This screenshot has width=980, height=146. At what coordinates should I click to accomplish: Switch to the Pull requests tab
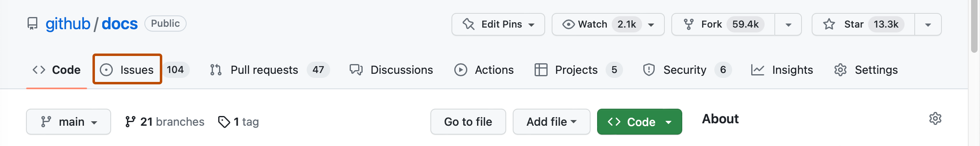click(x=269, y=70)
